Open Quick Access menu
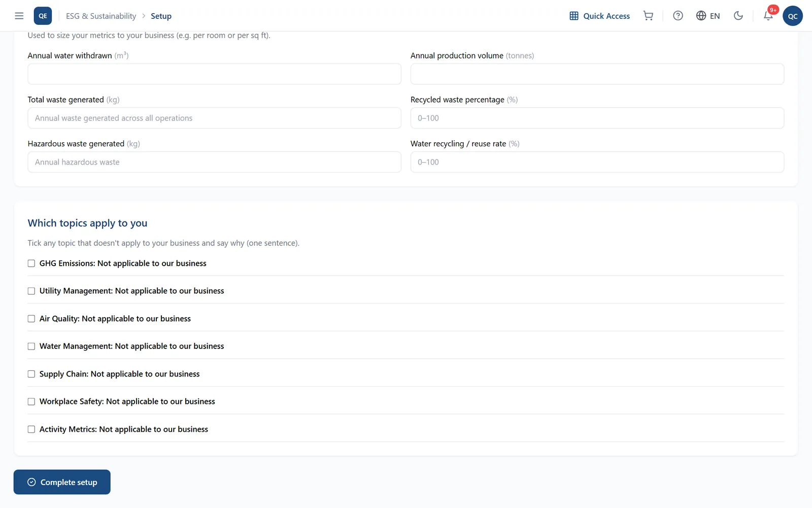 tap(599, 16)
